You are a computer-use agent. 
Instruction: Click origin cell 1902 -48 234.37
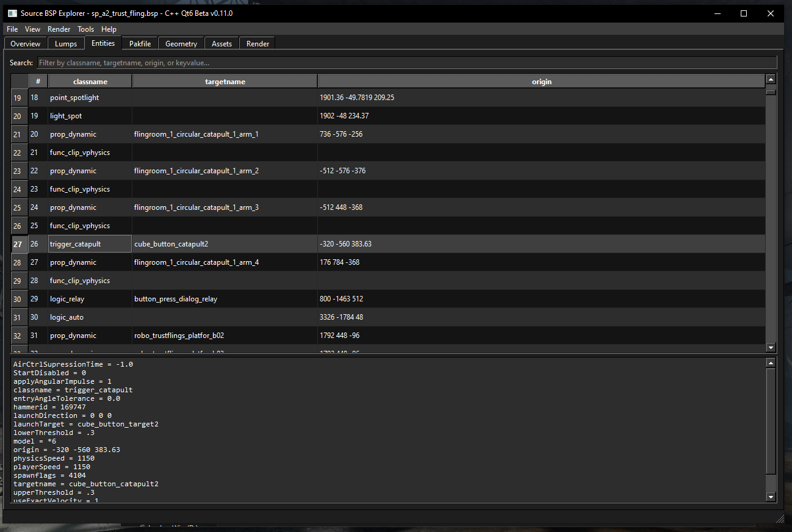click(x=541, y=116)
